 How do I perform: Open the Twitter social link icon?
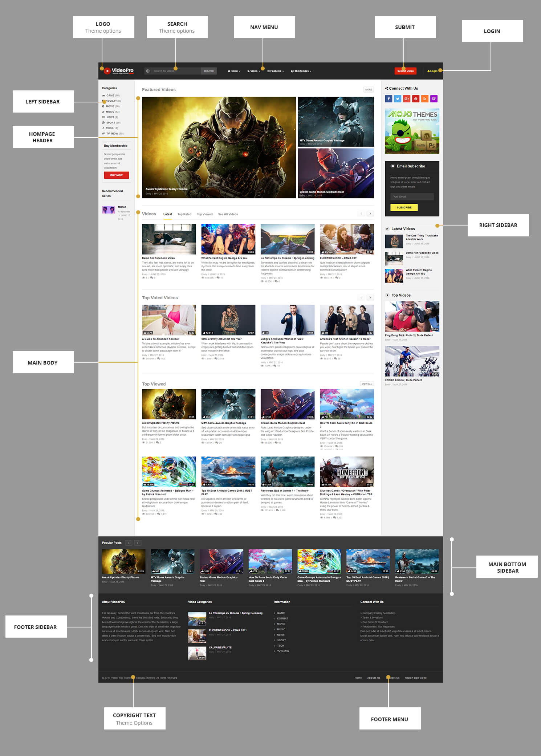coord(398,99)
